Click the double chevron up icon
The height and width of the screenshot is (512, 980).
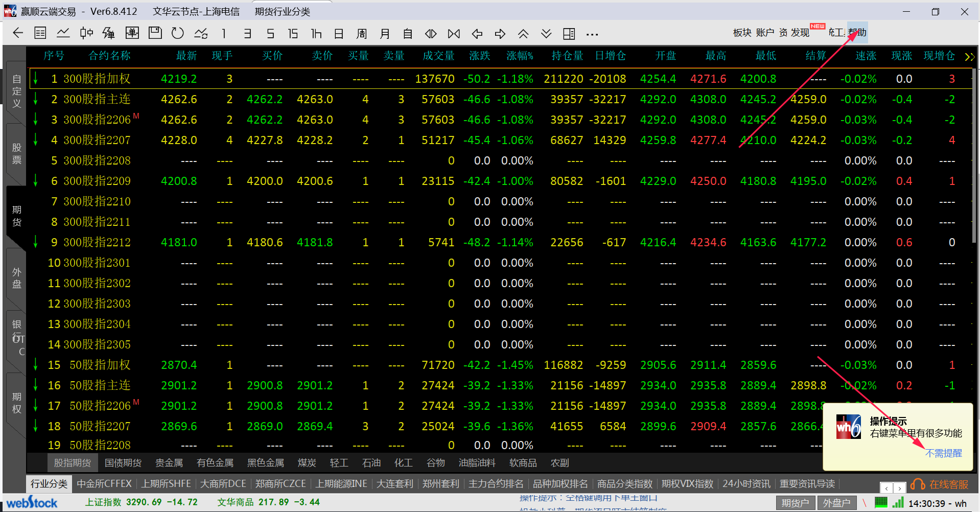point(523,34)
